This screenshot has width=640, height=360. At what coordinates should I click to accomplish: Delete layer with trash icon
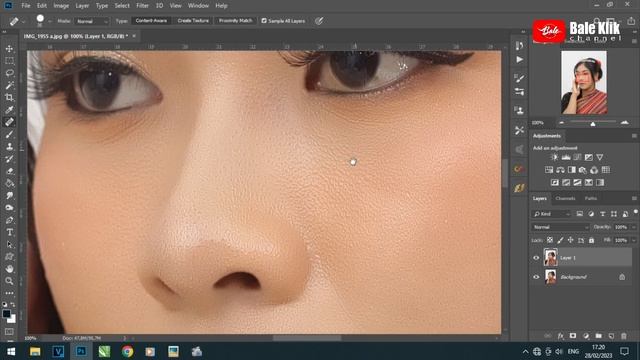tap(624, 336)
